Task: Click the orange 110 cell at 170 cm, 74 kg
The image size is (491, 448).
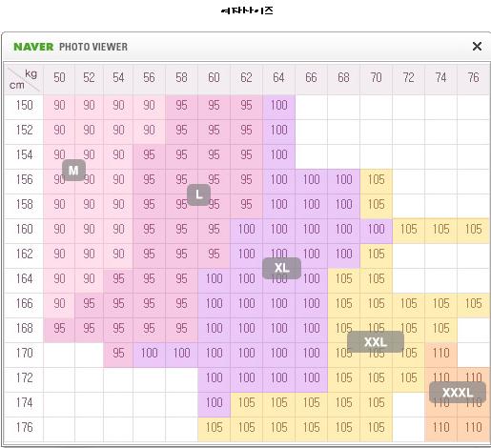Action: pos(440,355)
